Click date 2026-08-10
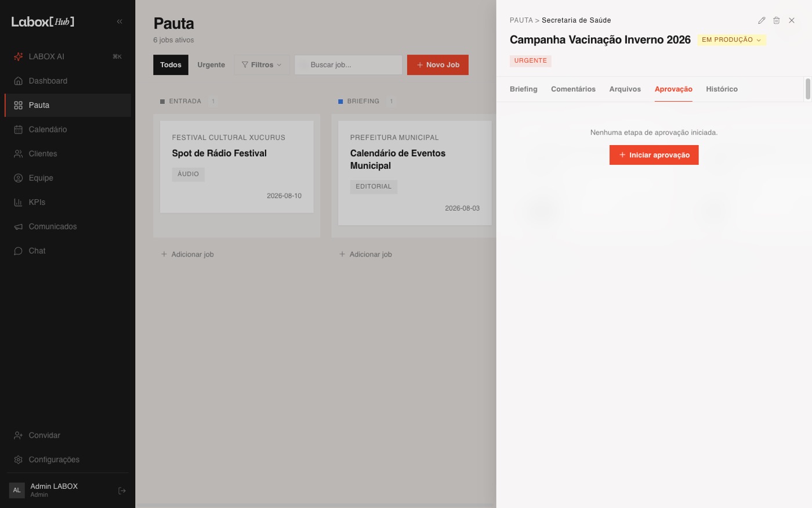812x508 pixels. tap(284, 196)
